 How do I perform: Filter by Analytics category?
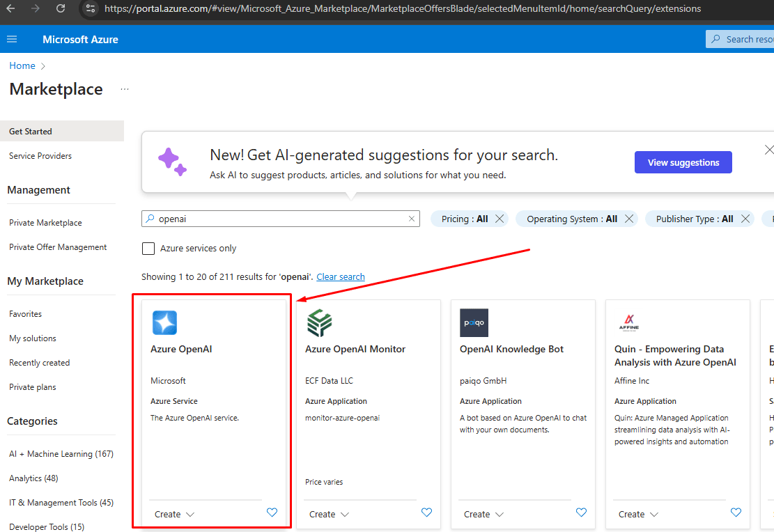pos(33,478)
